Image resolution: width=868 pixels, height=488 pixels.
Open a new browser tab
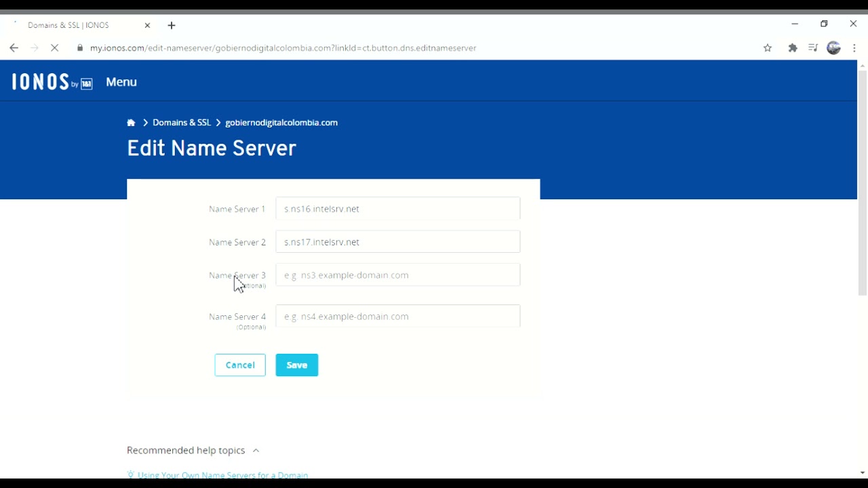[172, 26]
